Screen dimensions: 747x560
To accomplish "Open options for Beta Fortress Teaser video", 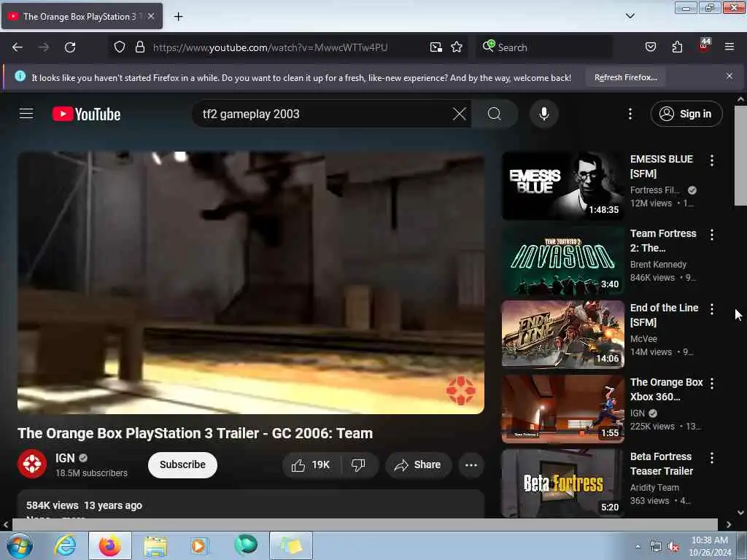I will pyautogui.click(x=712, y=458).
